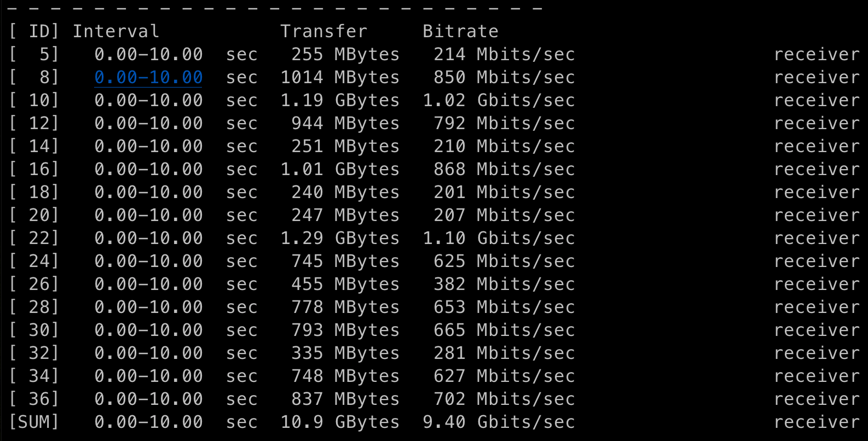Click receiver text in the SUM row

817,422
